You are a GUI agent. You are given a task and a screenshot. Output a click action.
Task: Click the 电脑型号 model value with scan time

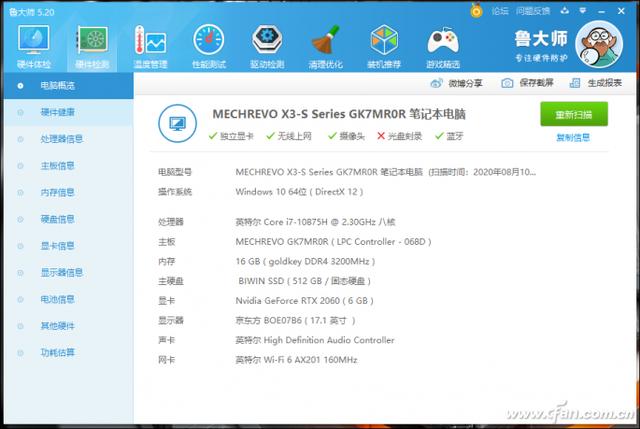point(386,172)
